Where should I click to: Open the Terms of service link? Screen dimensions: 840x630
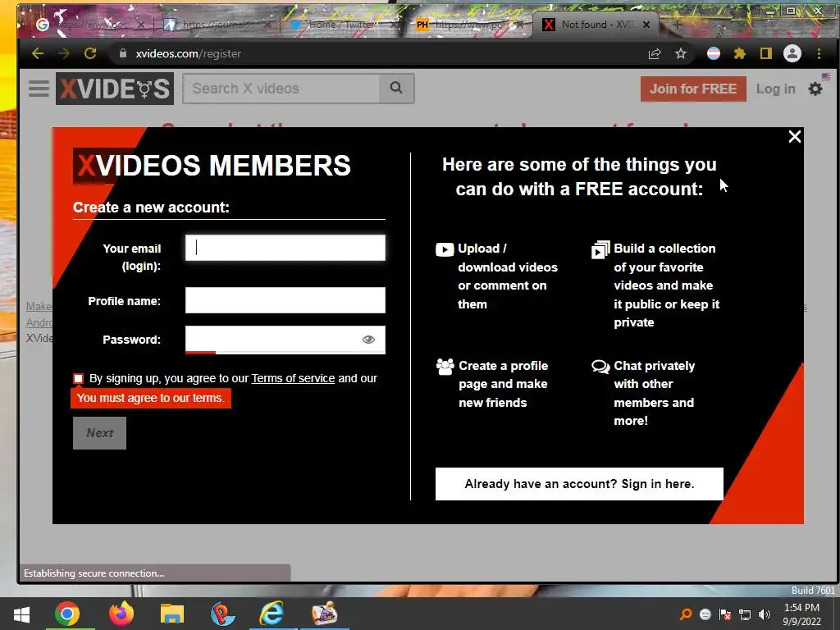(293, 378)
